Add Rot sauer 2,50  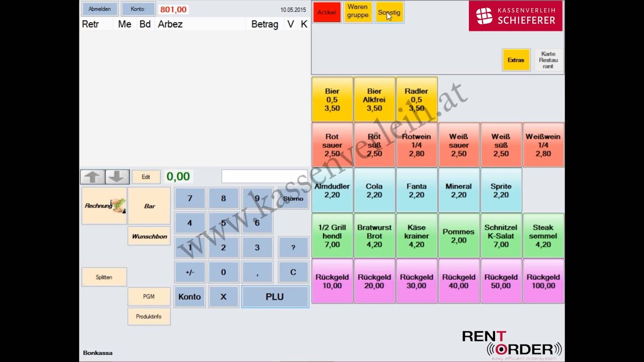pyautogui.click(x=332, y=145)
